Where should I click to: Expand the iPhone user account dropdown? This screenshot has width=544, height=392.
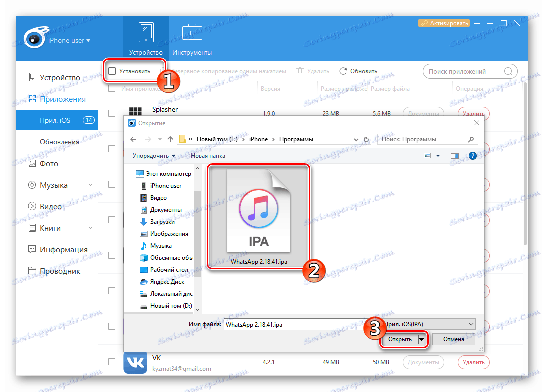pyautogui.click(x=69, y=40)
